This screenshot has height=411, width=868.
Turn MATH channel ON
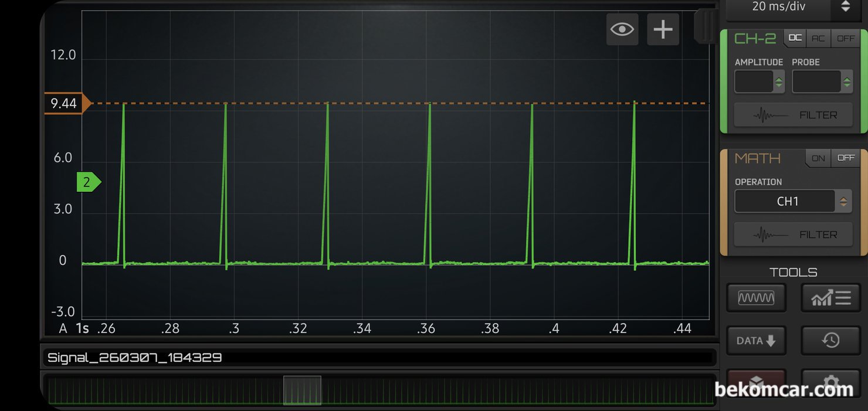pyautogui.click(x=818, y=158)
